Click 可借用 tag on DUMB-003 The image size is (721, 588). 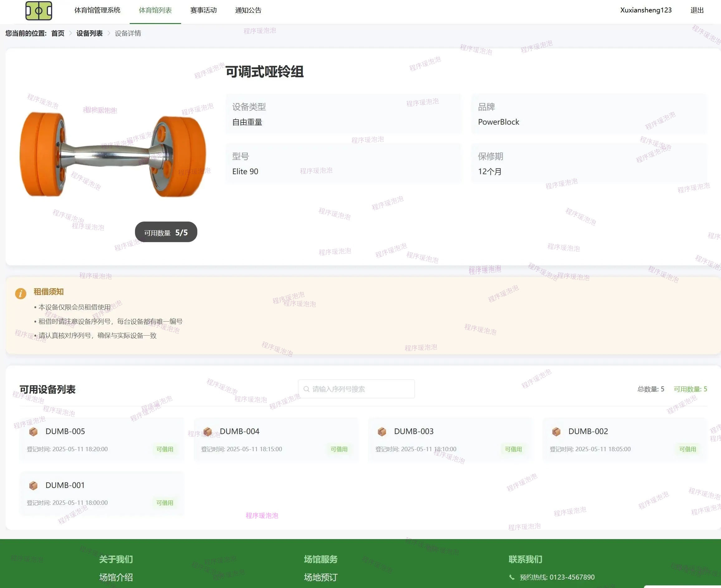tap(513, 449)
